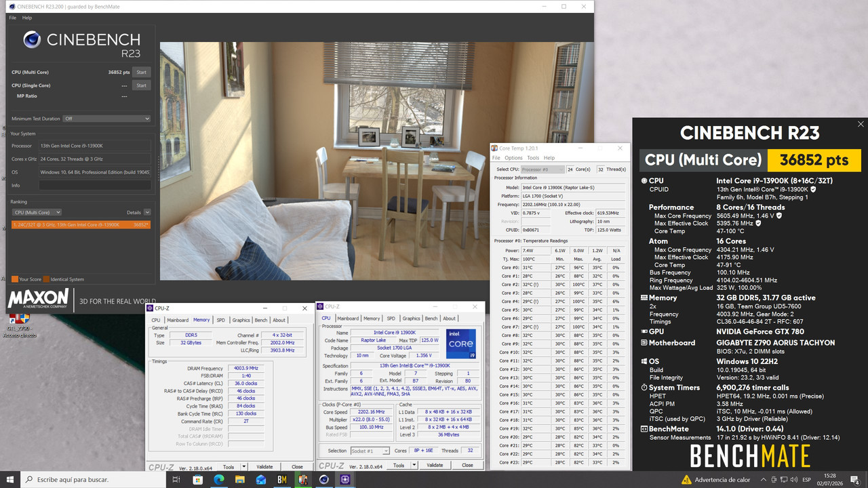868x488 pixels.
Task: Switch to the CPU tab in Memory CPU-Z window
Action: (156, 320)
